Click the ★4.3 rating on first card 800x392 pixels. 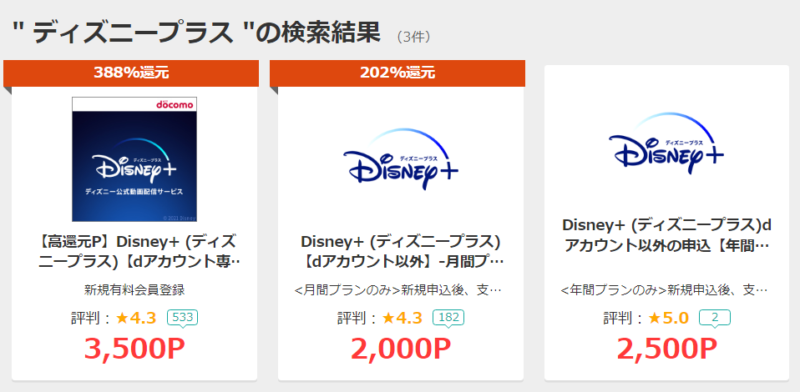click(136, 318)
